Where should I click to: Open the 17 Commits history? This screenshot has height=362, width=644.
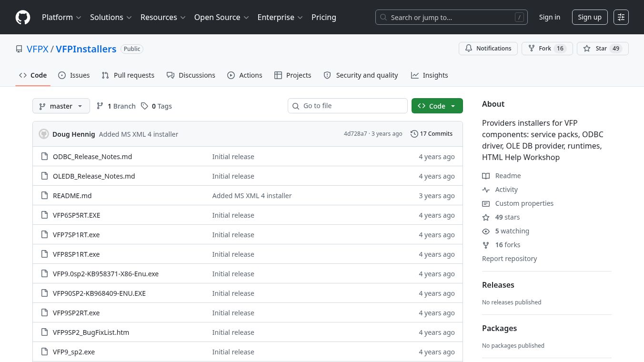pos(432,134)
